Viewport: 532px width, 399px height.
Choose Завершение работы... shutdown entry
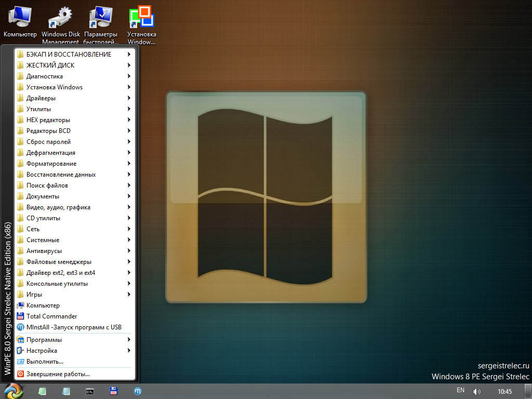(74, 374)
